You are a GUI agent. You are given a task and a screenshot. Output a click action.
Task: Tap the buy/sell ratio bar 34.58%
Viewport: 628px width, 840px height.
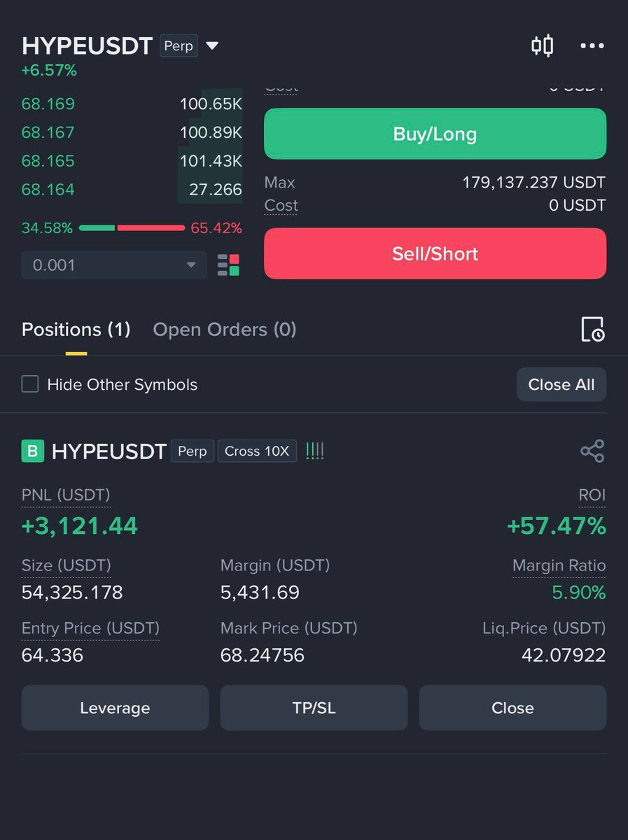[x=132, y=228]
